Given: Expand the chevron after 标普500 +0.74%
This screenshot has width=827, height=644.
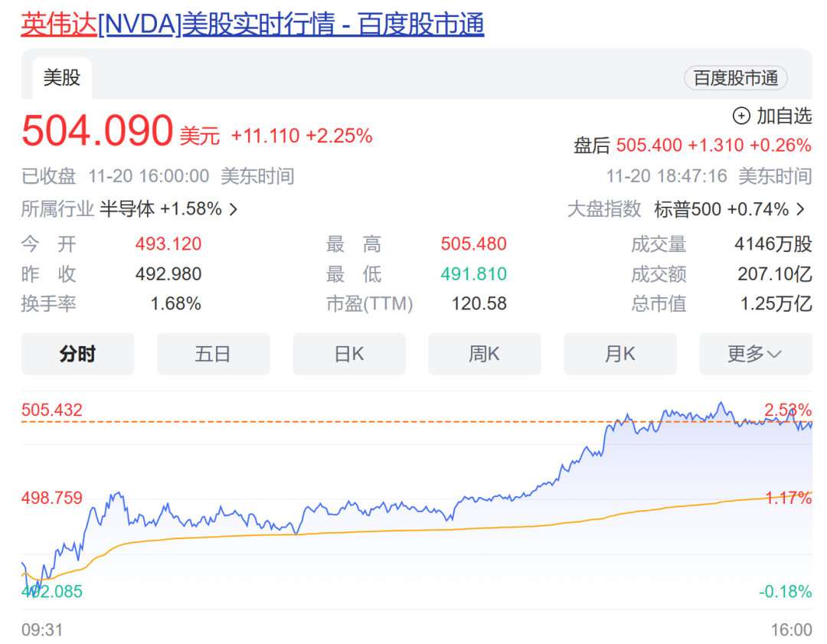Looking at the screenshot, I should (801, 209).
